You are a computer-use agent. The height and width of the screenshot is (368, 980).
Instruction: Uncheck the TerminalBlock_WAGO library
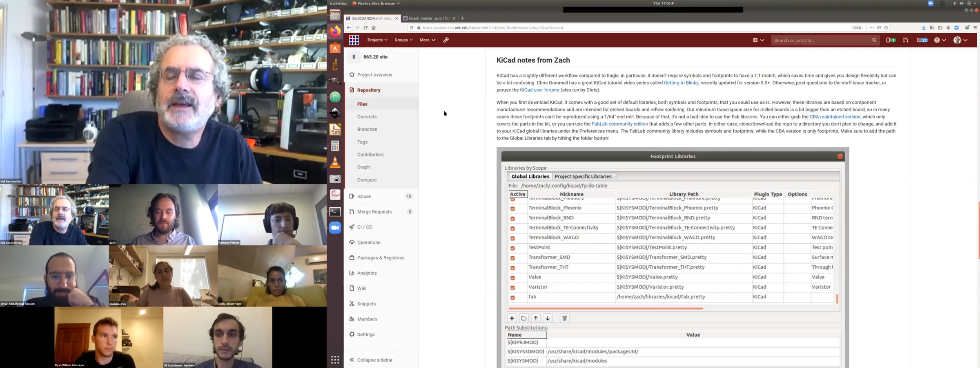click(512, 238)
